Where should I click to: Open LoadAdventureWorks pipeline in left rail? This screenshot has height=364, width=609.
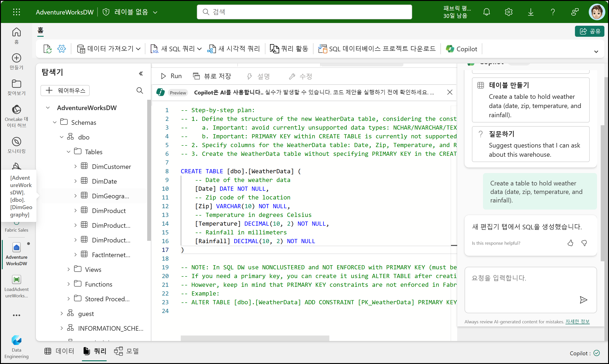(x=17, y=287)
